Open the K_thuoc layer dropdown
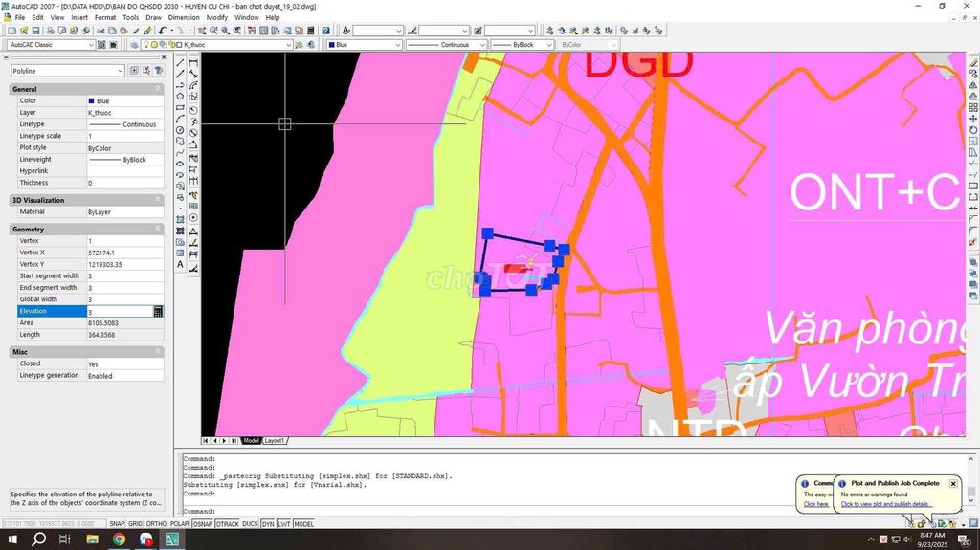This screenshot has width=980, height=550. coord(288,45)
